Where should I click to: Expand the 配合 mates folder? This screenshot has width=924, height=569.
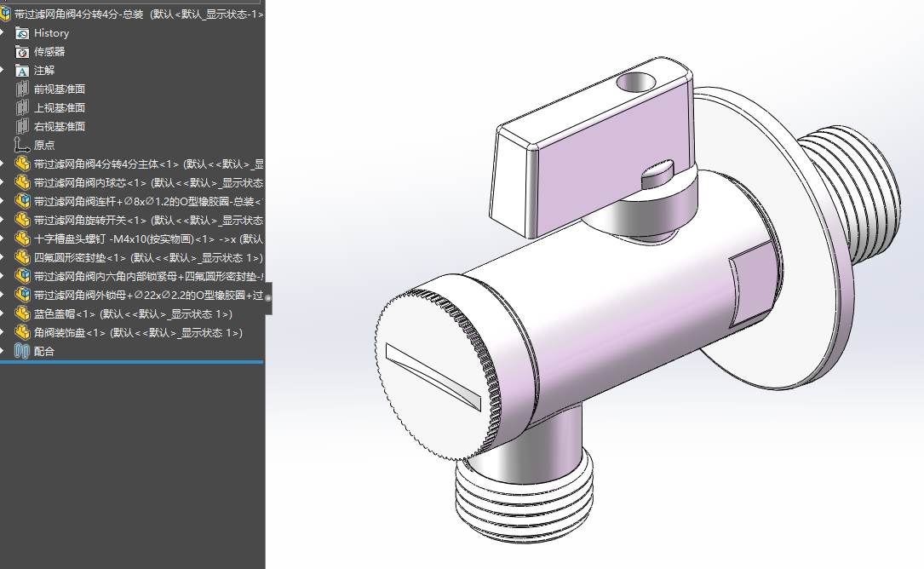pyautogui.click(x=3, y=352)
